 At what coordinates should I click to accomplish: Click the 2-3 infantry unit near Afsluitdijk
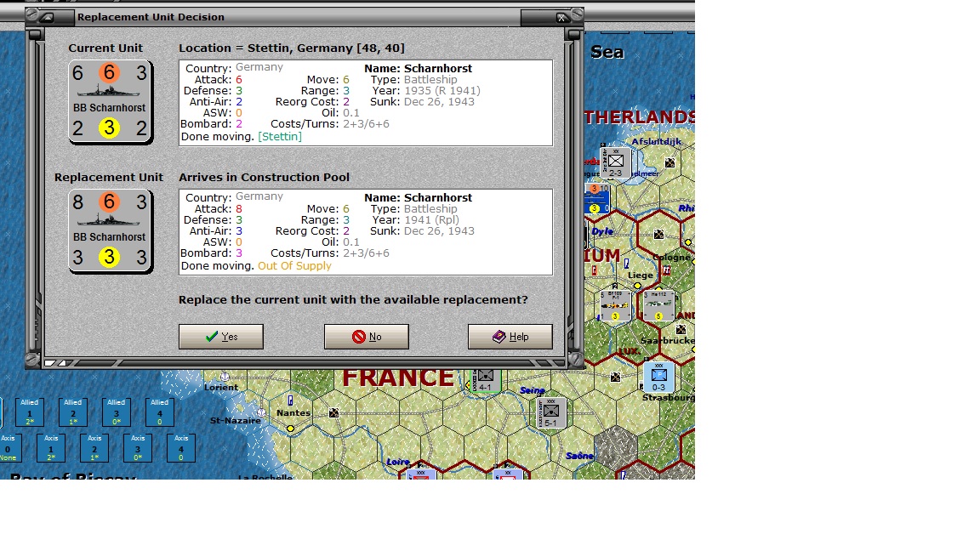pyautogui.click(x=615, y=162)
